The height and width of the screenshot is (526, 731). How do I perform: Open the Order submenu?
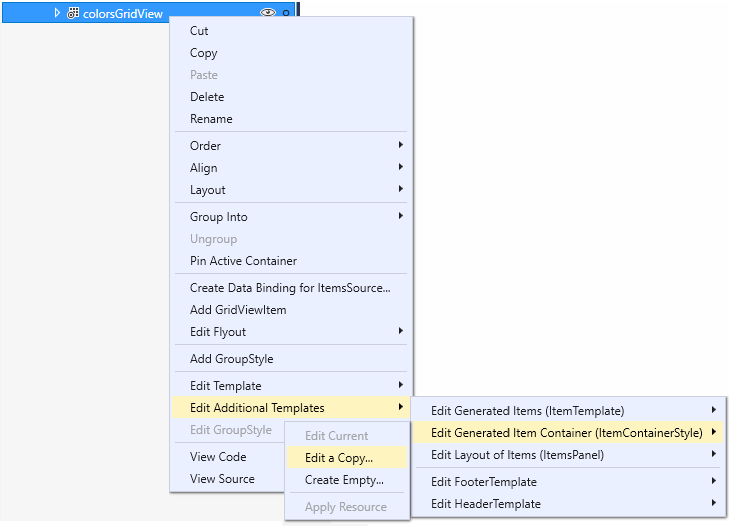pyautogui.click(x=291, y=145)
